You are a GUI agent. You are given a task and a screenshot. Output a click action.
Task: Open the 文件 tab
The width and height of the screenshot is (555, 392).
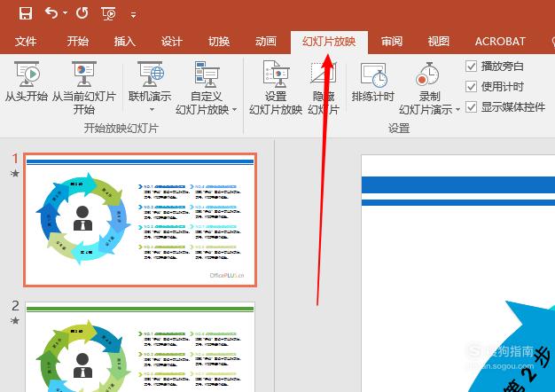point(26,42)
